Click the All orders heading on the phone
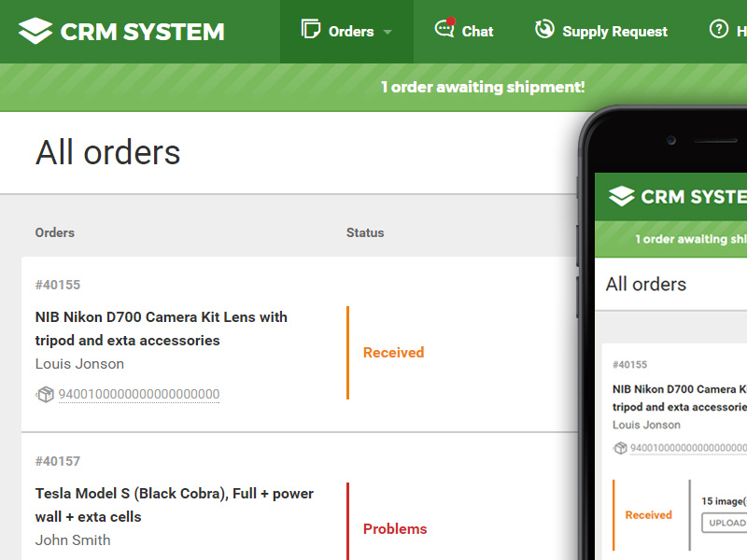Viewport: 747px width, 560px height. [645, 285]
